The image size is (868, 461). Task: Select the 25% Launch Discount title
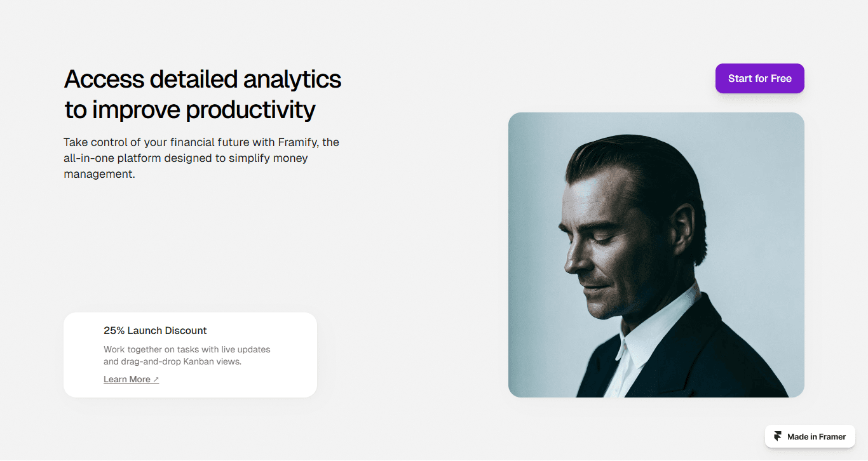point(155,330)
